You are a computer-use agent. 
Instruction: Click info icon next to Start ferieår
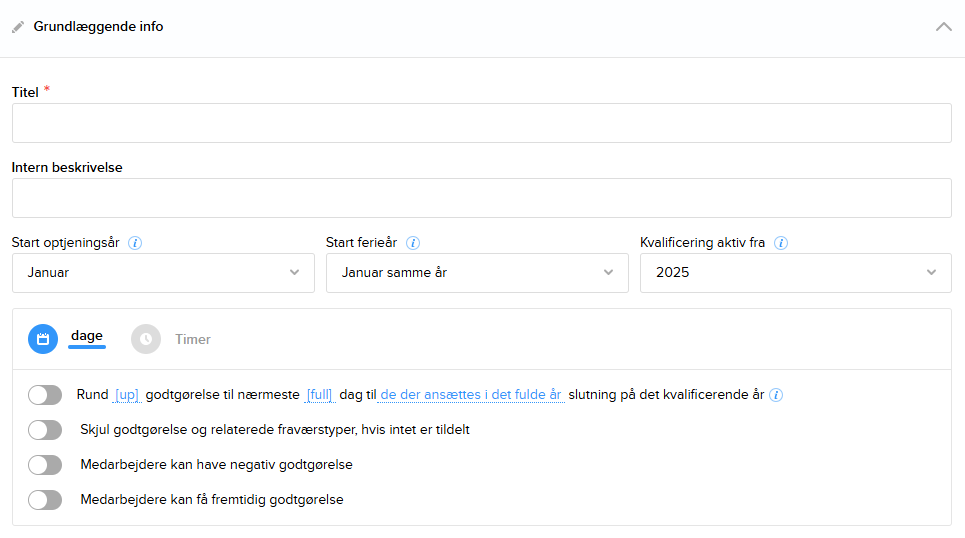(413, 243)
